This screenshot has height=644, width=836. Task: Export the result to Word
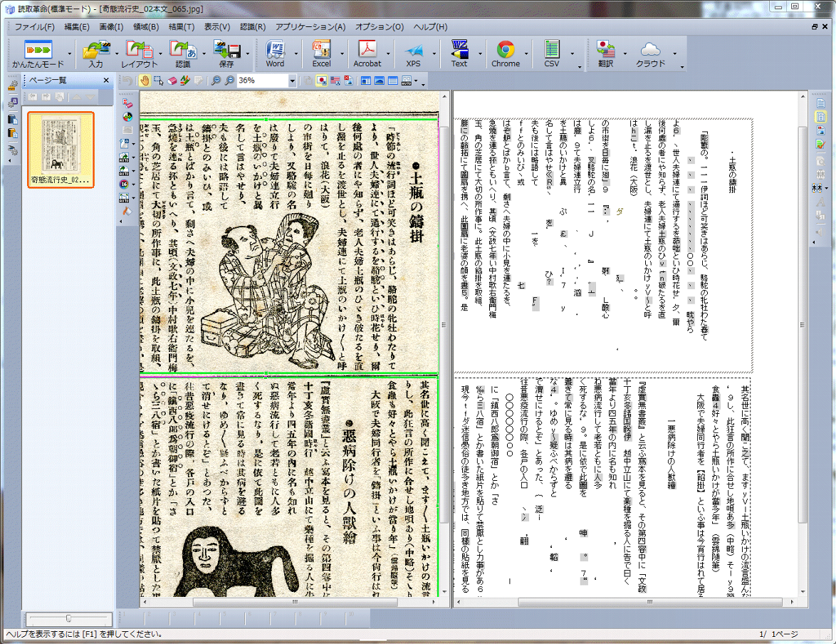[275, 54]
